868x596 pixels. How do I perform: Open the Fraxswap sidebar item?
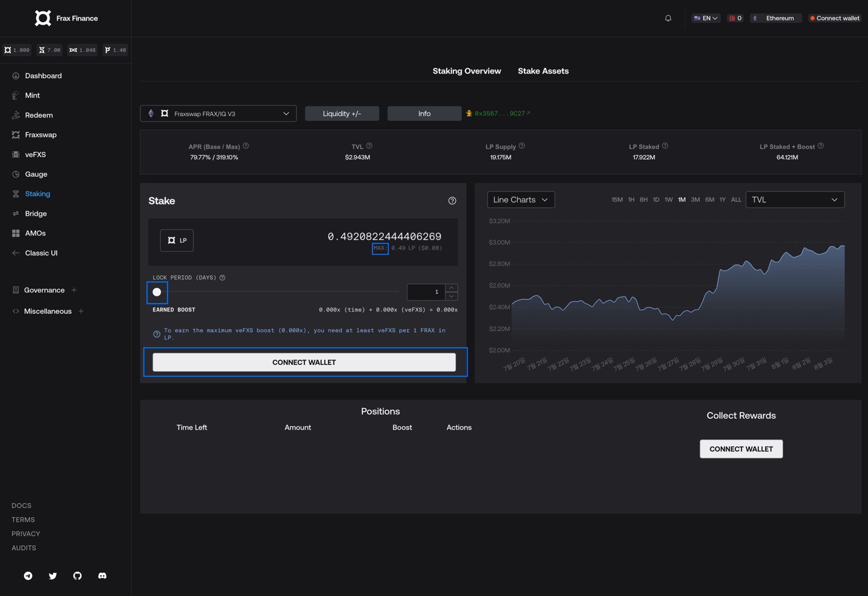[40, 135]
